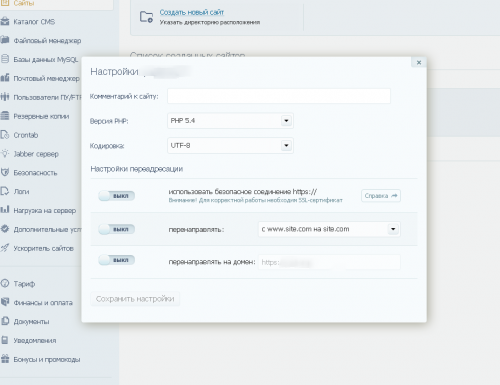Click the Файловый менеджер folder icon
This screenshot has height=385, width=500.
5,40
